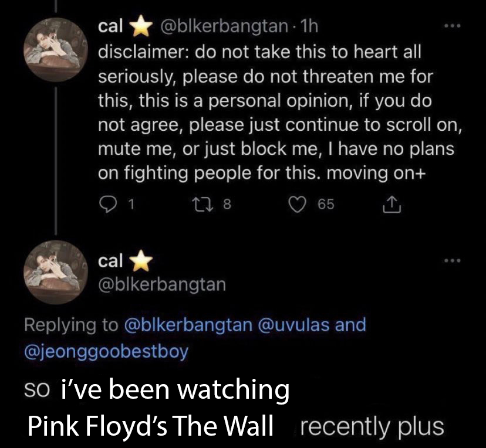
Task: Click the "cal" display name on the lower tweet
Action: point(110,260)
